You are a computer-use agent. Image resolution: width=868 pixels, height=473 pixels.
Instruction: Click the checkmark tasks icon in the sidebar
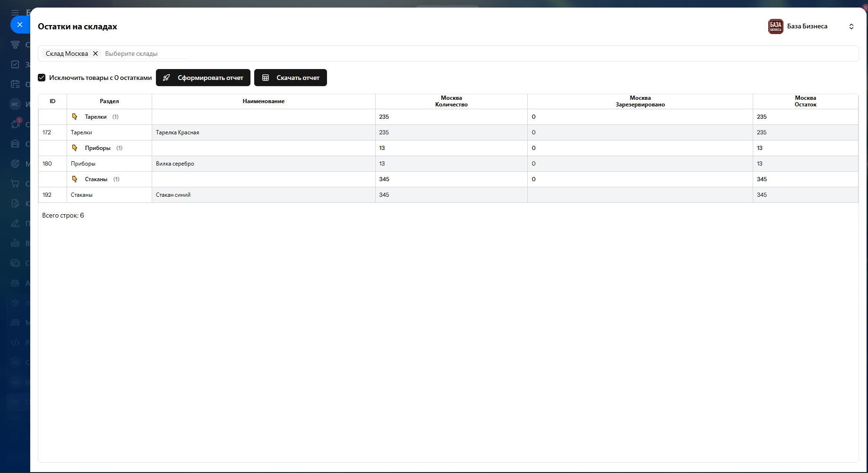[x=15, y=64]
